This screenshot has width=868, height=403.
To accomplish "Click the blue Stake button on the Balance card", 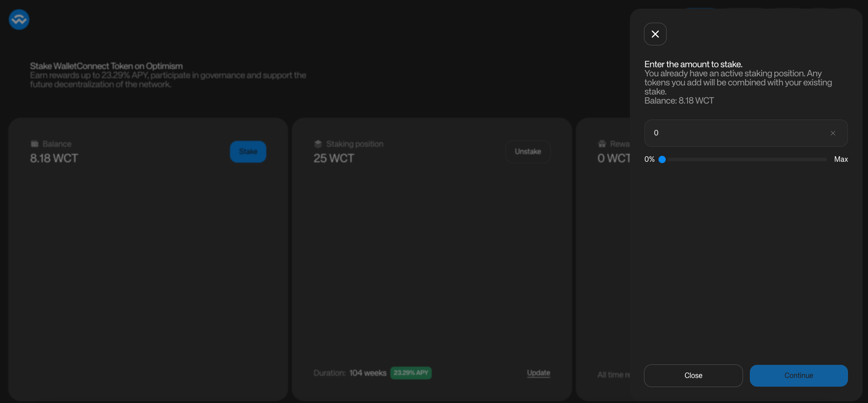I will click(x=248, y=152).
